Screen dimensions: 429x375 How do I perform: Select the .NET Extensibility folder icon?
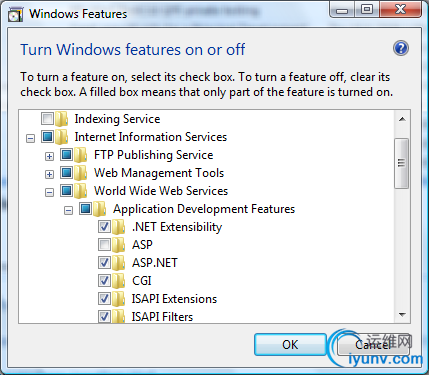(119, 227)
